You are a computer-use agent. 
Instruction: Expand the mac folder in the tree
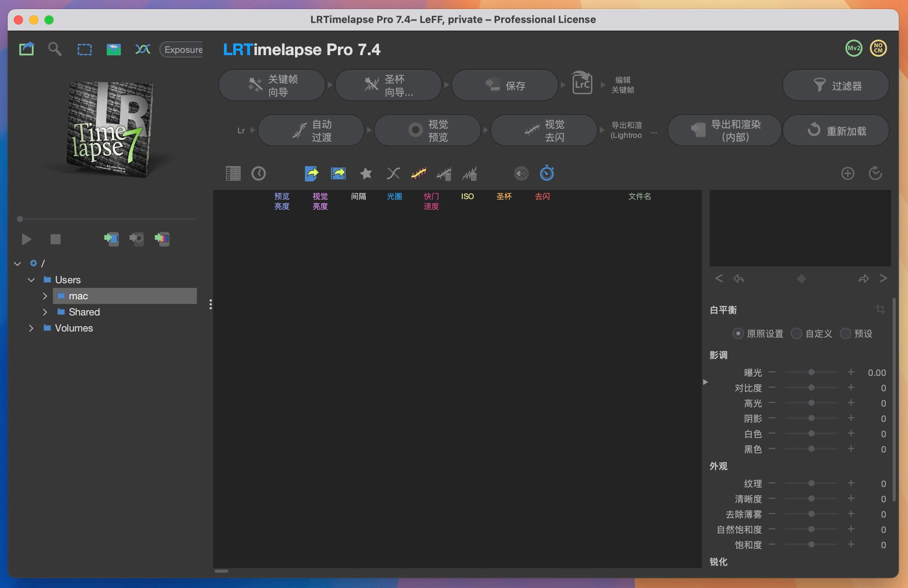(x=45, y=296)
